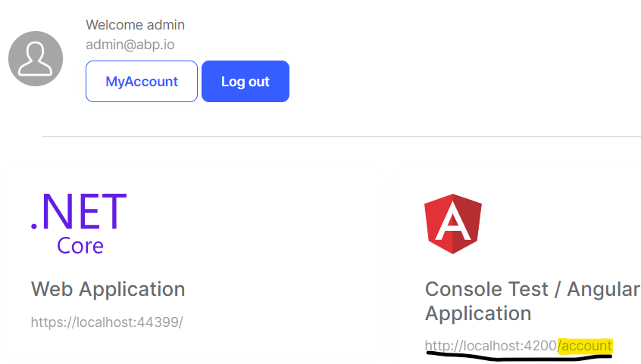Viewport: 641px width, 364px height.
Task: Click the admin@abp.io email address
Action: pyautogui.click(x=130, y=45)
